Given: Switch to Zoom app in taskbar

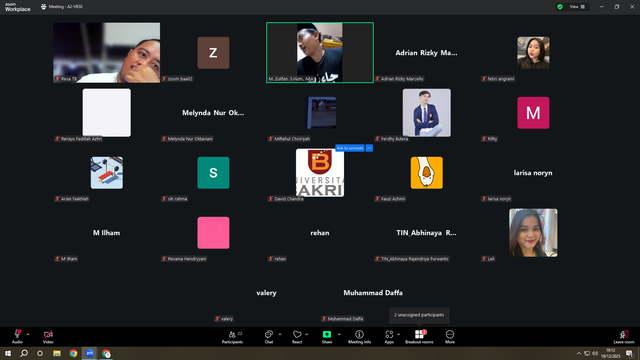Looking at the screenshot, I should tap(90, 353).
